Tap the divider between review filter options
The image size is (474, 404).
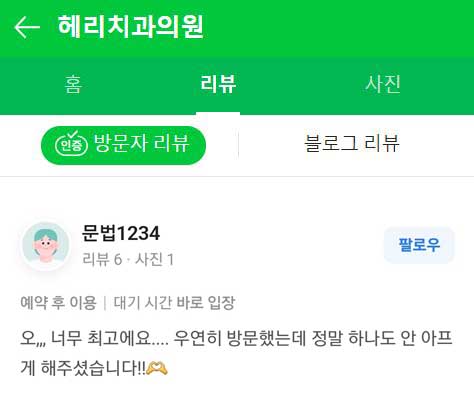point(238,145)
